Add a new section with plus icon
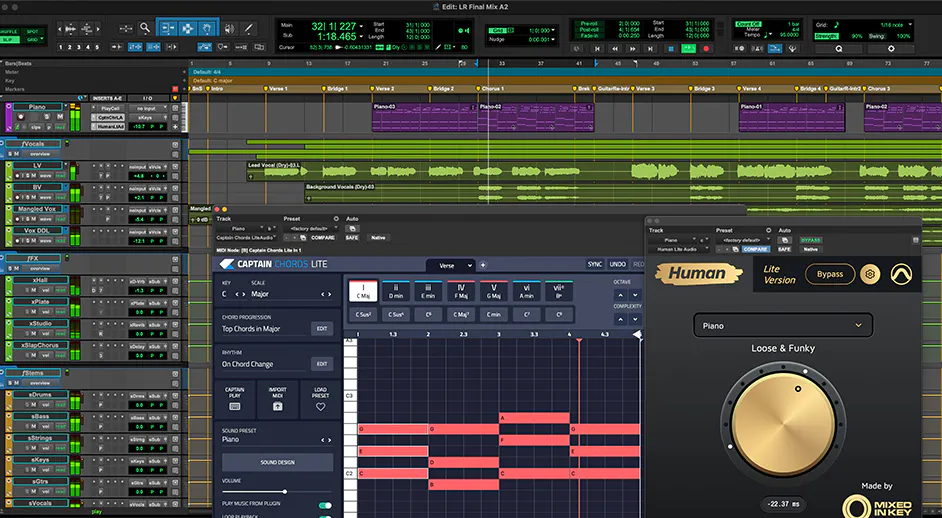Viewport: 942px width, 518px height. [x=483, y=265]
